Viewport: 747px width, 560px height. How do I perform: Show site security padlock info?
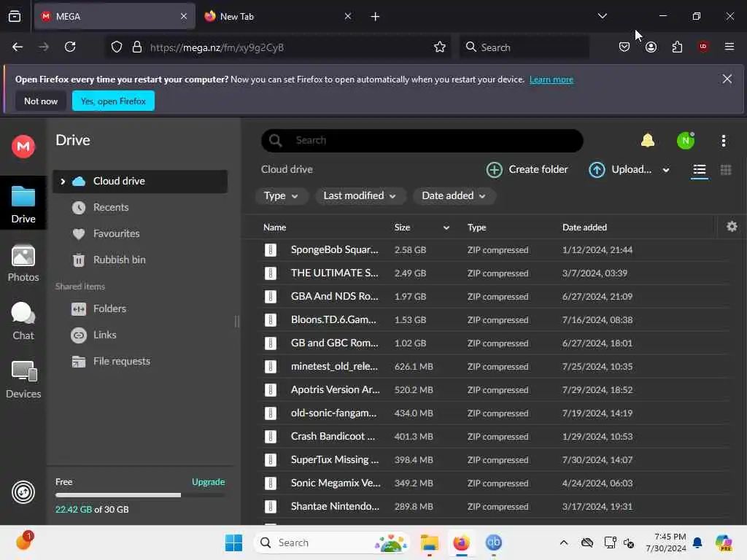tap(137, 47)
